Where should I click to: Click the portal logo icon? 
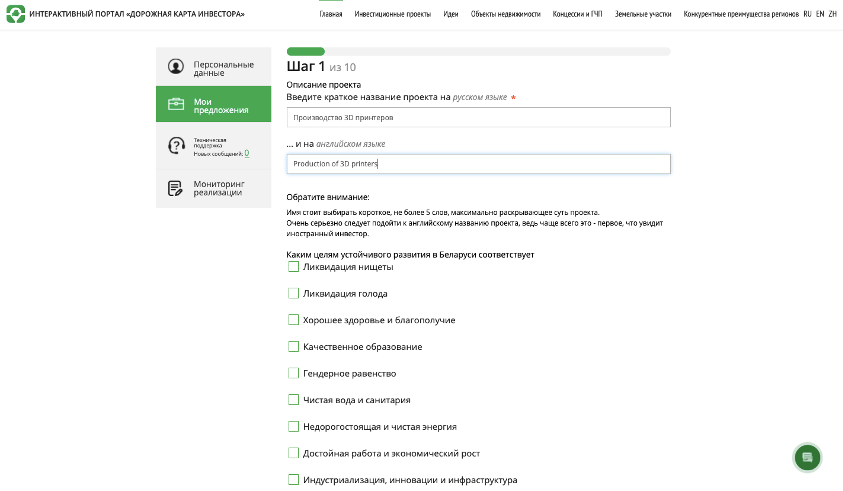pyautogui.click(x=16, y=14)
